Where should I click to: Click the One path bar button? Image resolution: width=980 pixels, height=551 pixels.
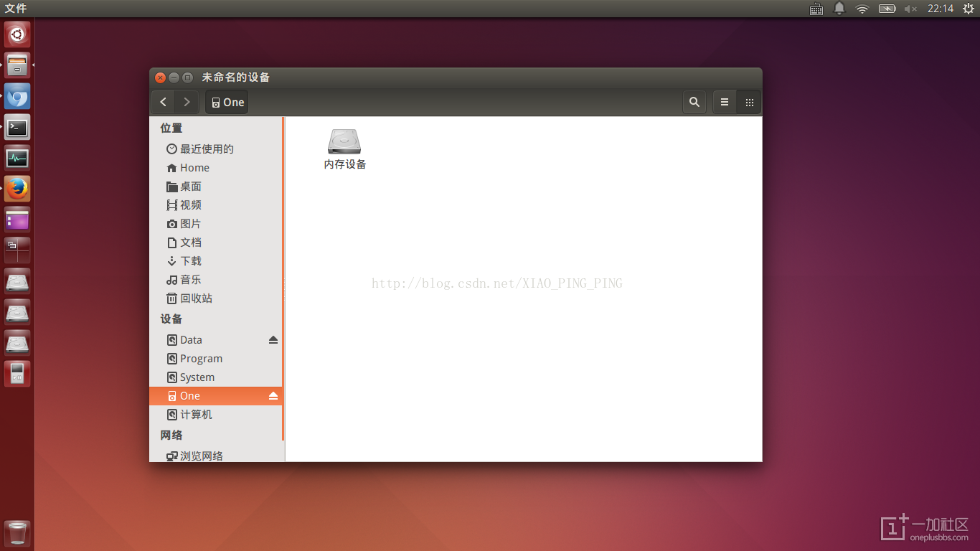pos(227,102)
